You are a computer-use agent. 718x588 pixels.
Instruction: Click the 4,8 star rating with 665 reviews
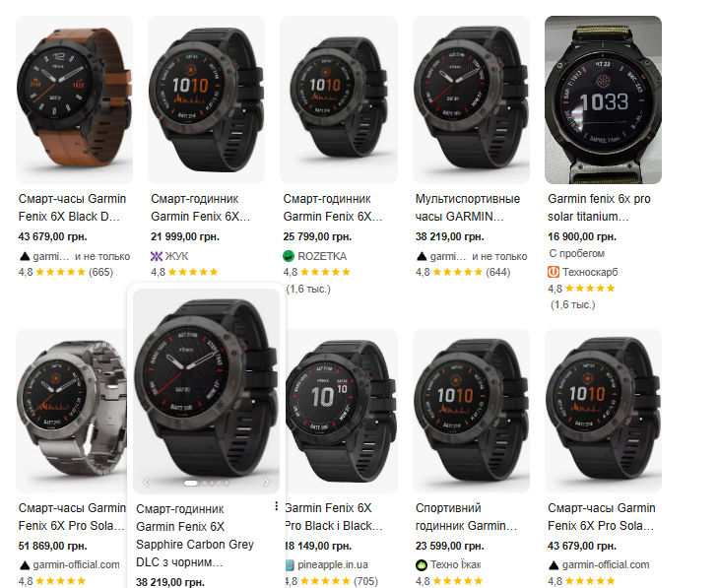(65, 272)
